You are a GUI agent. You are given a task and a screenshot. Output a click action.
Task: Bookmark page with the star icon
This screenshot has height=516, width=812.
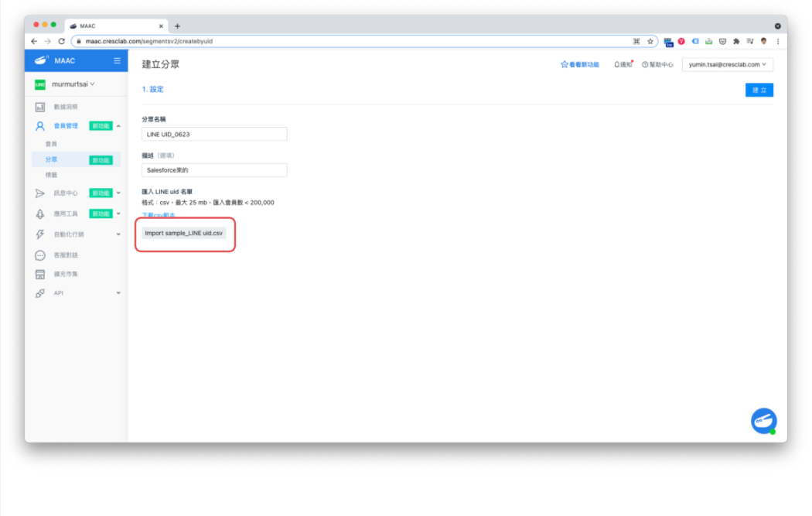[x=650, y=41]
